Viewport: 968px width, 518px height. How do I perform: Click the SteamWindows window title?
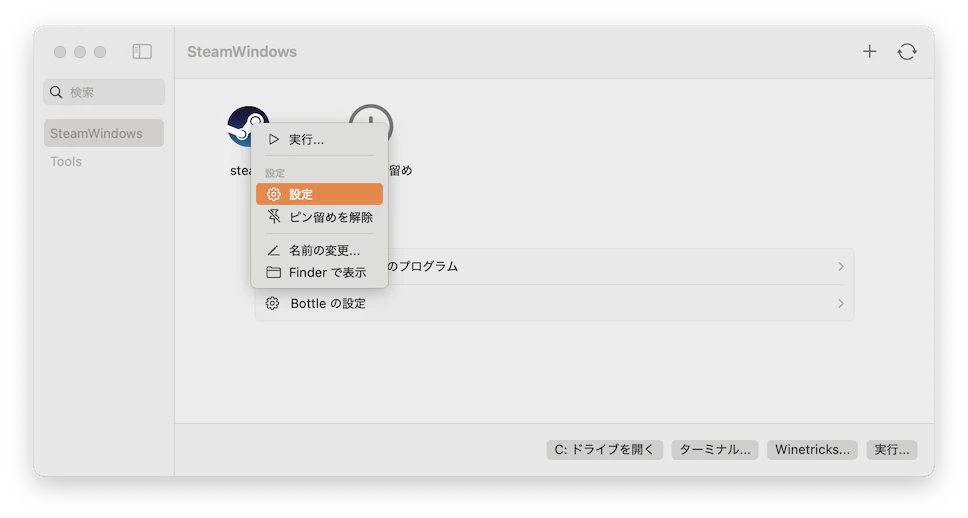[x=242, y=52]
